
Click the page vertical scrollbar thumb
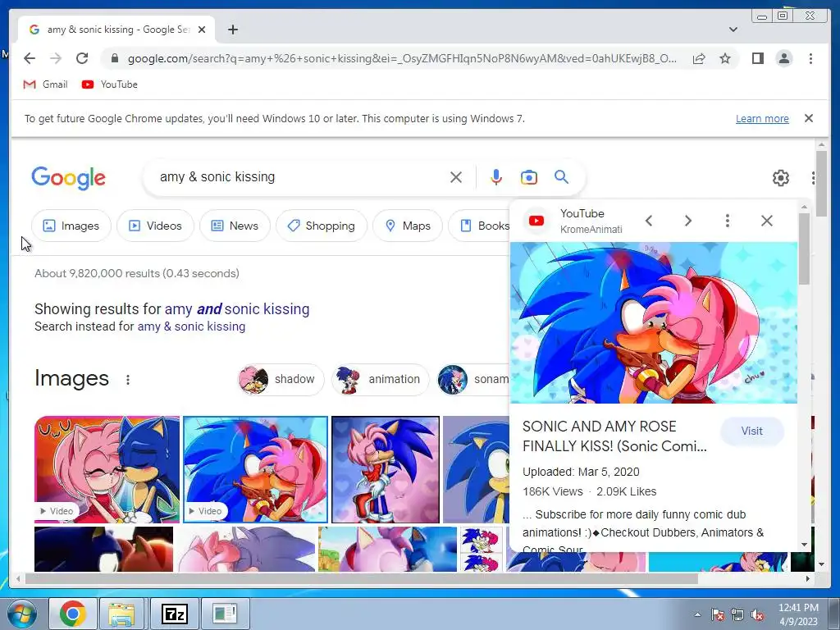point(822,184)
